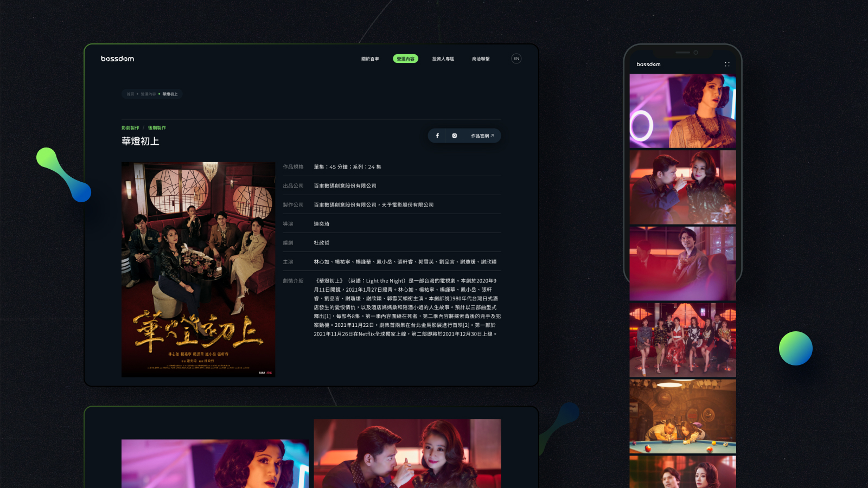Open the man-with-glass still on phone

click(682, 264)
